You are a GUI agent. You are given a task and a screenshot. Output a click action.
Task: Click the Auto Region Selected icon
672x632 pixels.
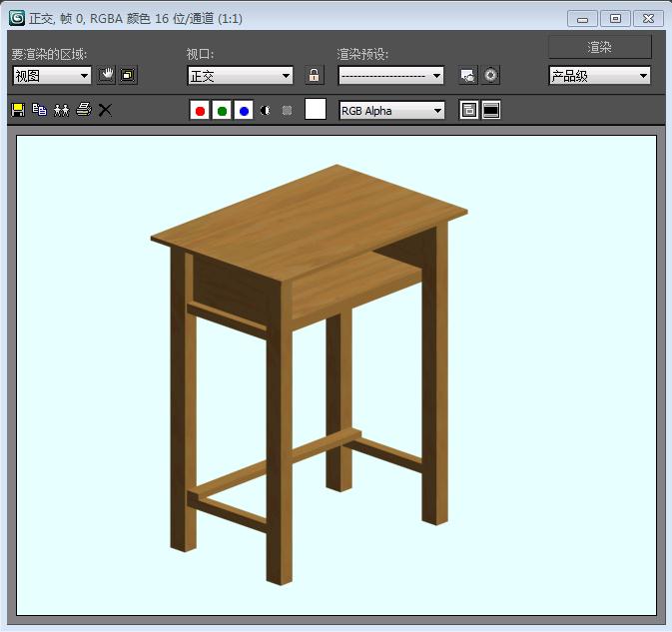(x=128, y=76)
